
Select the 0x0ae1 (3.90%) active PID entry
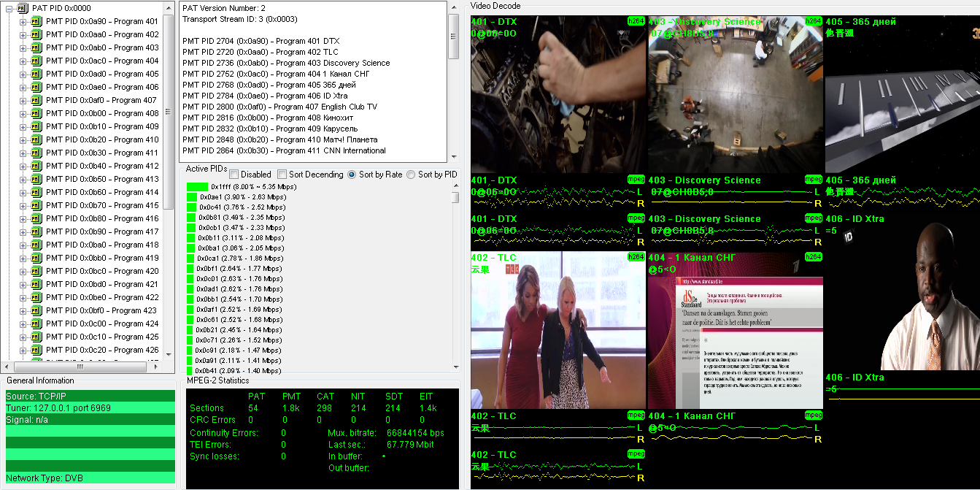click(244, 197)
